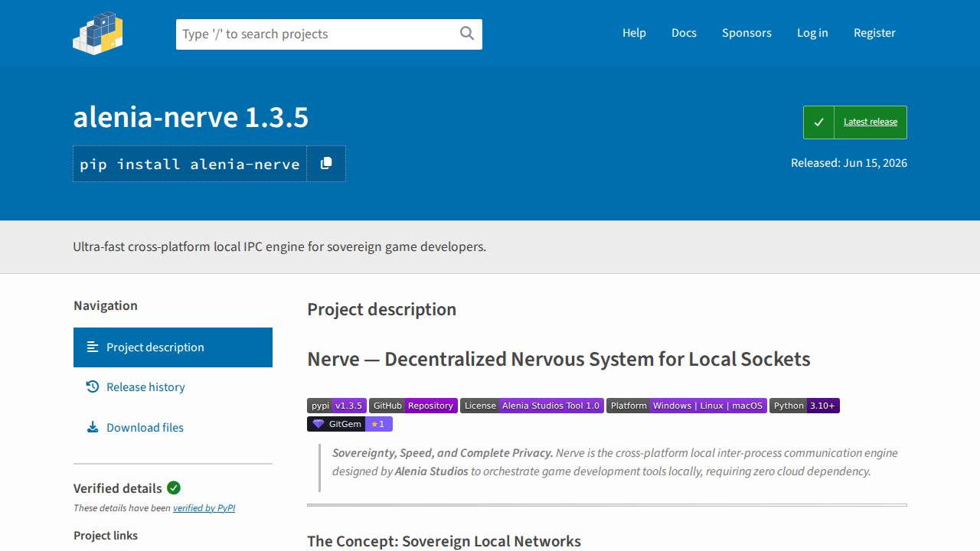Click the magnifying glass search icon
The height and width of the screenshot is (551, 980).
(x=467, y=33)
